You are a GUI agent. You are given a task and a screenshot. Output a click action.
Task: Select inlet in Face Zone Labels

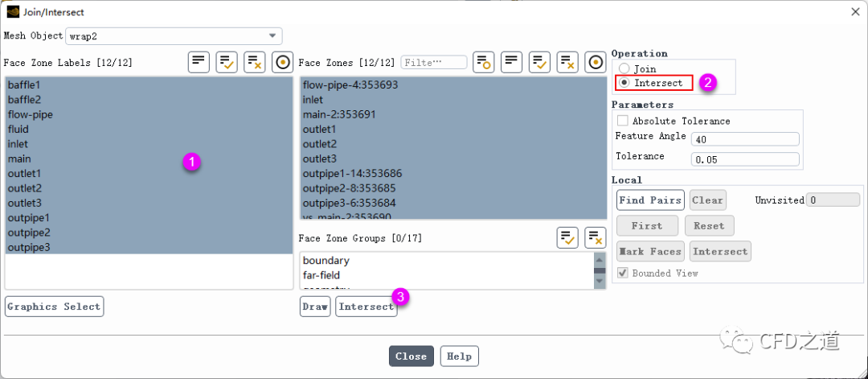(149, 144)
